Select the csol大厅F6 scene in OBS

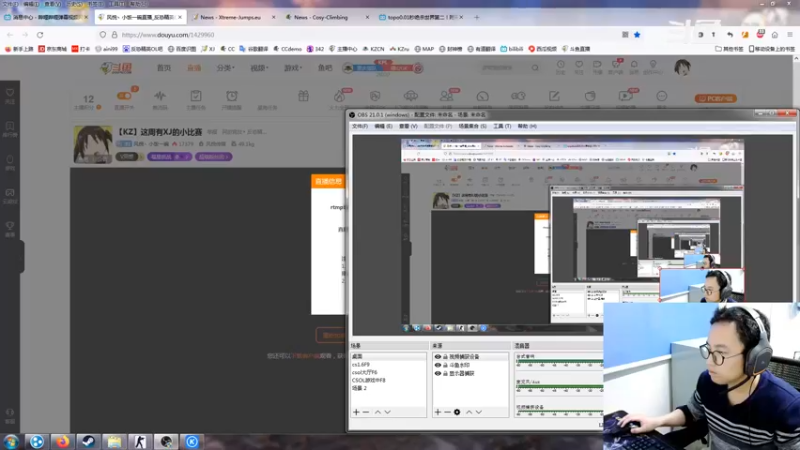388,372
